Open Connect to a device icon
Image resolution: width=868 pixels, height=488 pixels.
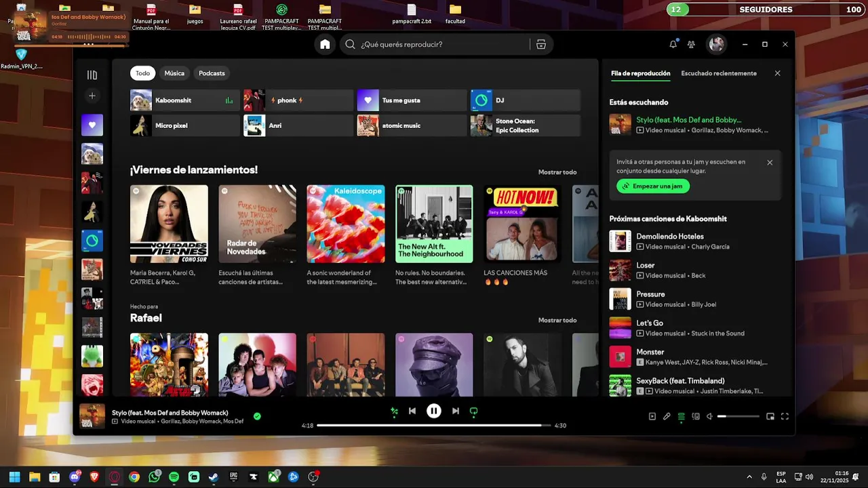pyautogui.click(x=696, y=417)
